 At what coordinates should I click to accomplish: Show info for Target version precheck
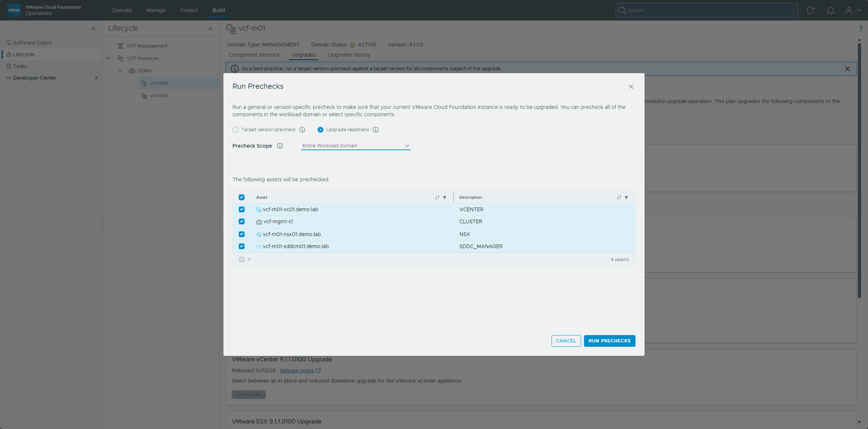[x=302, y=130]
